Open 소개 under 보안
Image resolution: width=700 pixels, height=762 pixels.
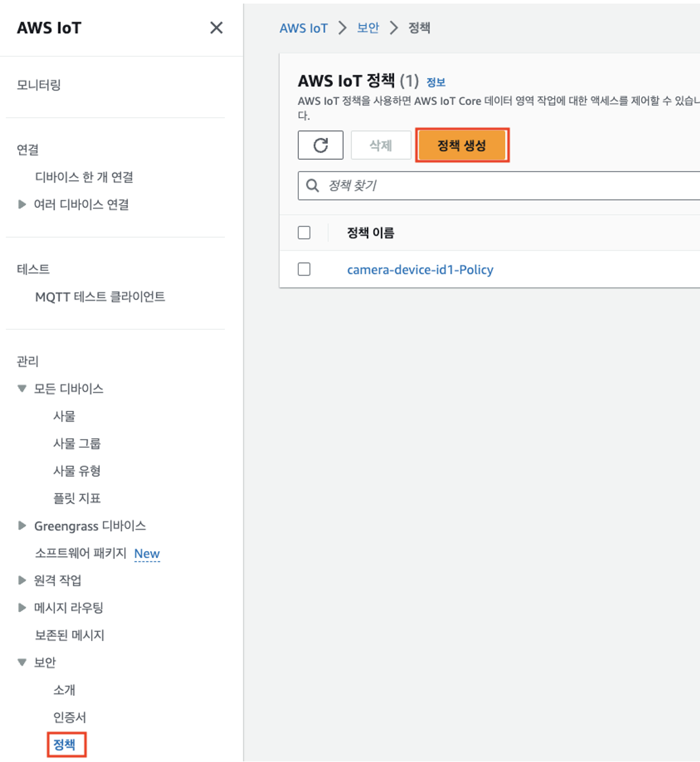coord(64,690)
